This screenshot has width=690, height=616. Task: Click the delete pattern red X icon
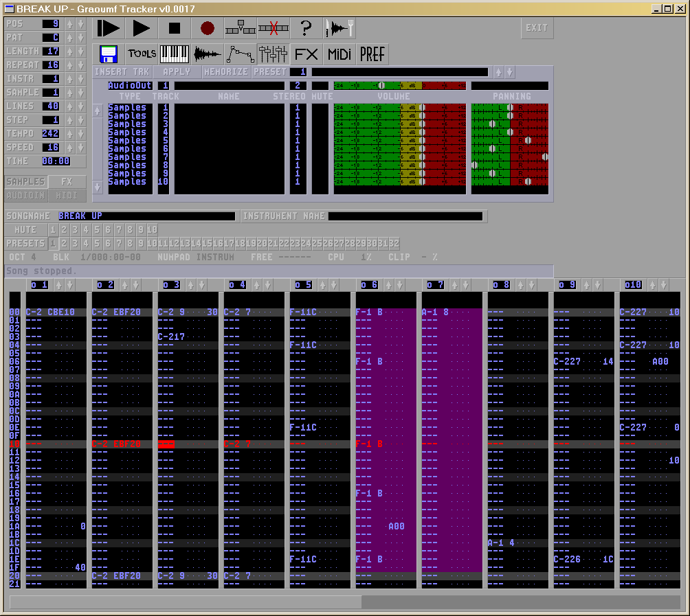point(274,29)
